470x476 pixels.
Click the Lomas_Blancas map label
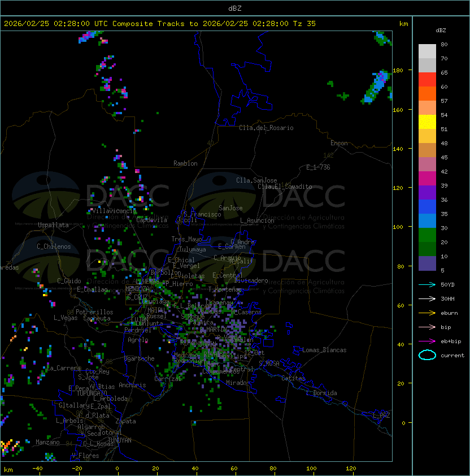tap(324, 350)
